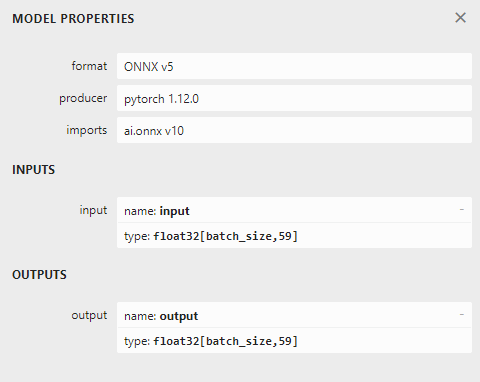Click the imports field ai.onnx v10
This screenshot has height=382, width=480.
coord(294,130)
